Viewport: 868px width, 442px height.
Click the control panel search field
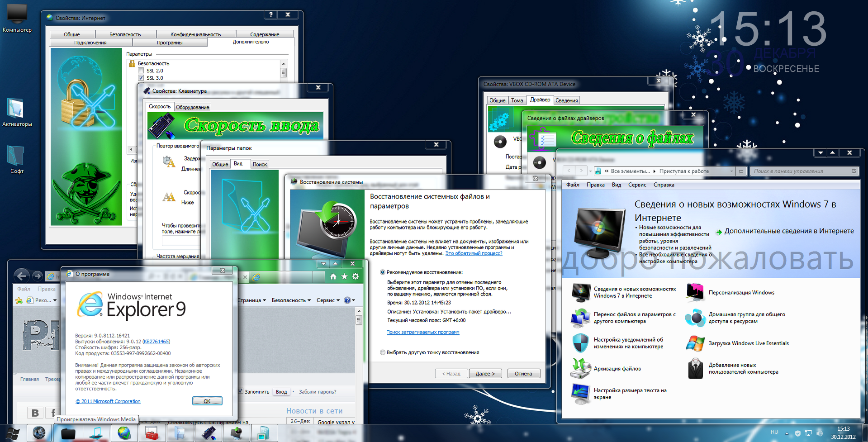click(x=804, y=171)
